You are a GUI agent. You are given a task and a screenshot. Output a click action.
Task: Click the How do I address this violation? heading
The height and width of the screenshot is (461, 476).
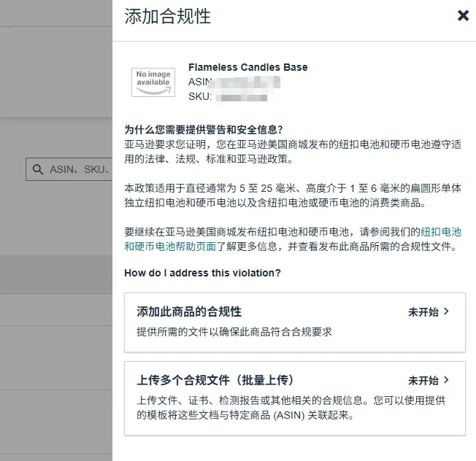202,273
